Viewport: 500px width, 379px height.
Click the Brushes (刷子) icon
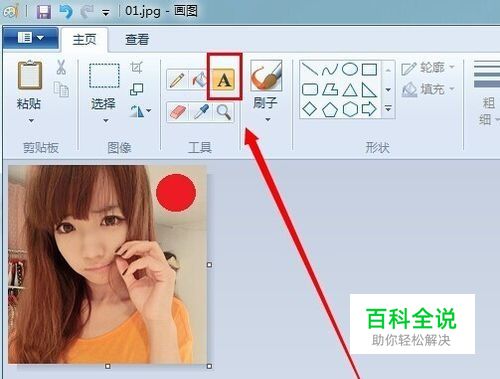click(x=266, y=76)
